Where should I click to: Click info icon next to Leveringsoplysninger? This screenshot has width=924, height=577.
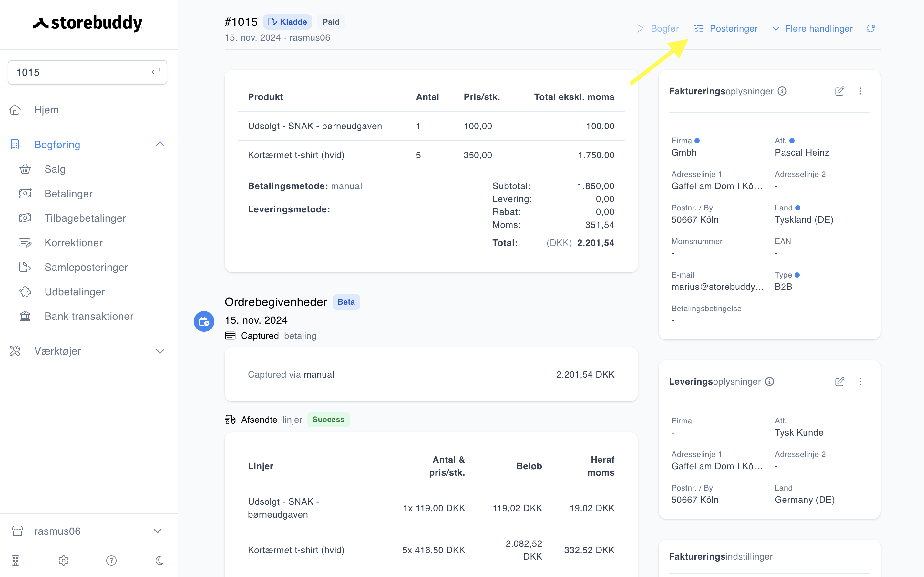pyautogui.click(x=770, y=382)
